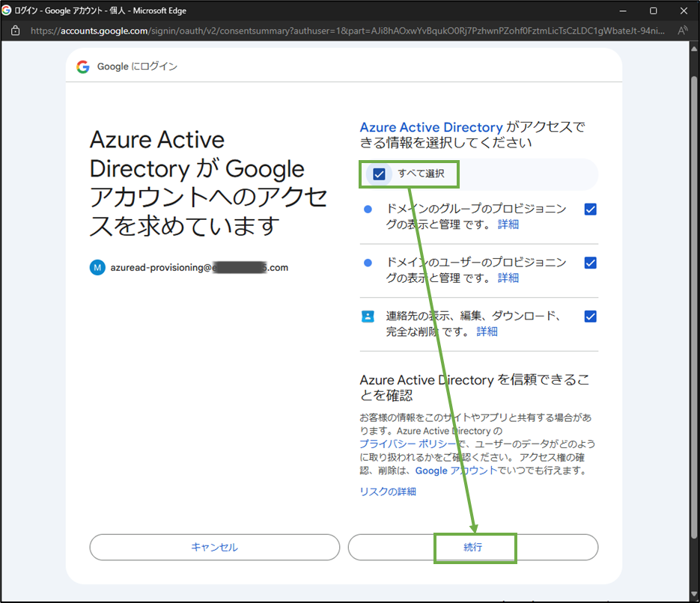The image size is (700, 603).
Task: Click the ドメインのグループのプロビジョニング permission text
Action: coord(476,216)
